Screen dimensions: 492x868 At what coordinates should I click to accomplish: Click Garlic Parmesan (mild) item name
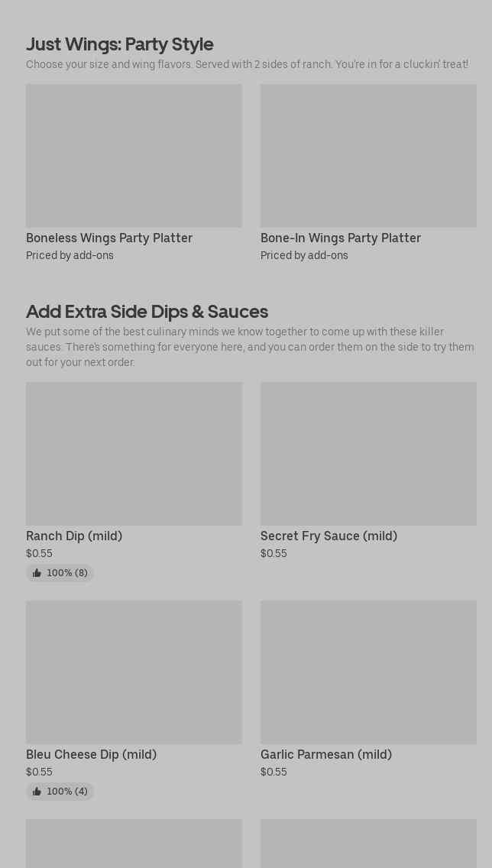click(x=326, y=754)
